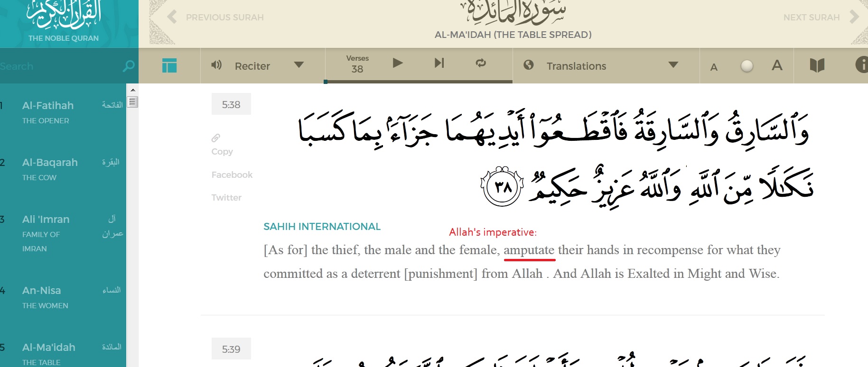Screen dimensions: 868x367
Task: Skip to the next verse
Action: [x=439, y=63]
